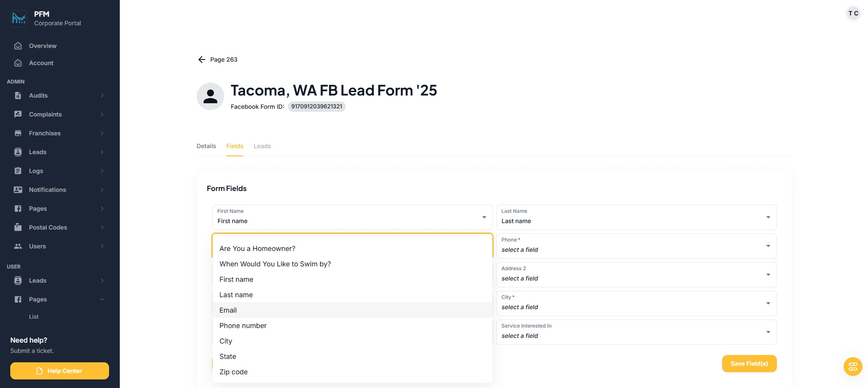Screen dimensions: 868x388
Task: Click the PFM logo icon
Action: click(19, 18)
